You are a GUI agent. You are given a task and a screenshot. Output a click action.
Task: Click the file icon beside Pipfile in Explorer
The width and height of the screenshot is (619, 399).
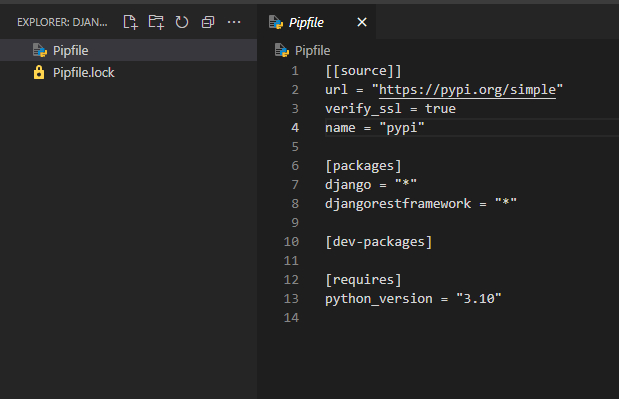point(40,51)
